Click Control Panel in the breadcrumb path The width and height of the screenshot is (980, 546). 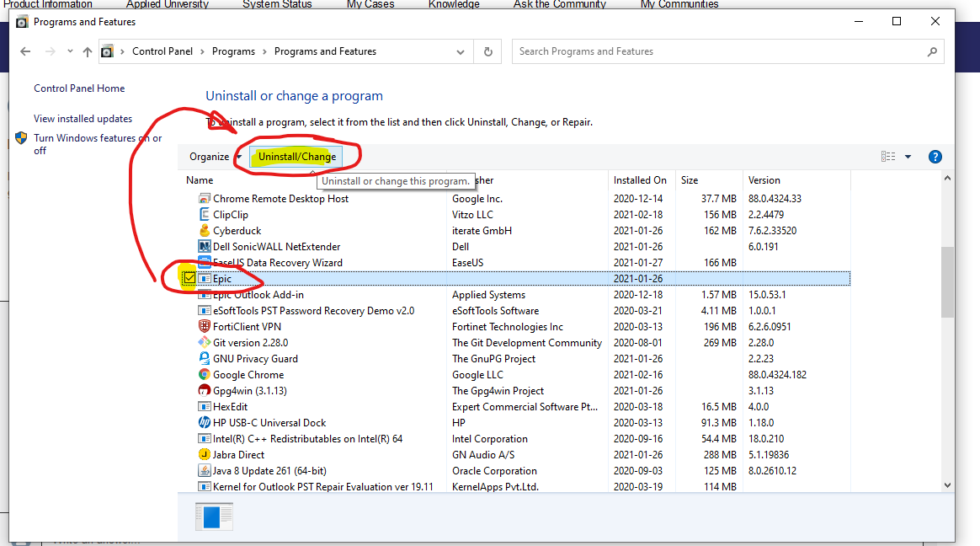[162, 51]
